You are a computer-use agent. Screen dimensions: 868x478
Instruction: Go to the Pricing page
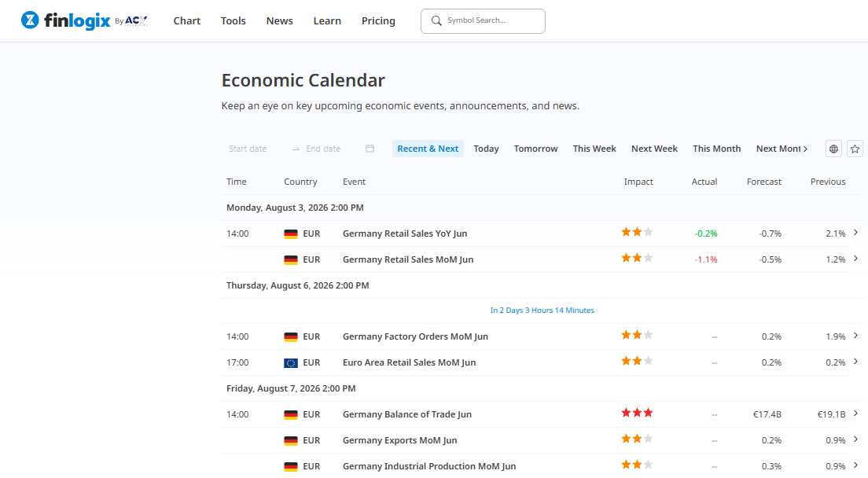[378, 21]
